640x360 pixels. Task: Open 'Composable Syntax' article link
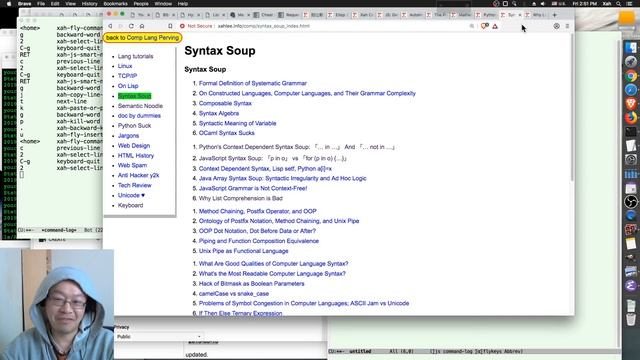(225, 103)
